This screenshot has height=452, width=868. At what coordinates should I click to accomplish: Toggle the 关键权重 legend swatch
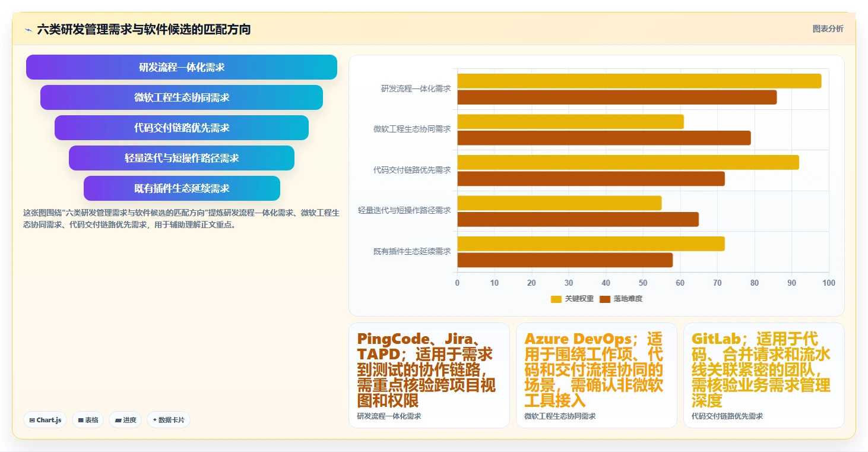[556, 299]
